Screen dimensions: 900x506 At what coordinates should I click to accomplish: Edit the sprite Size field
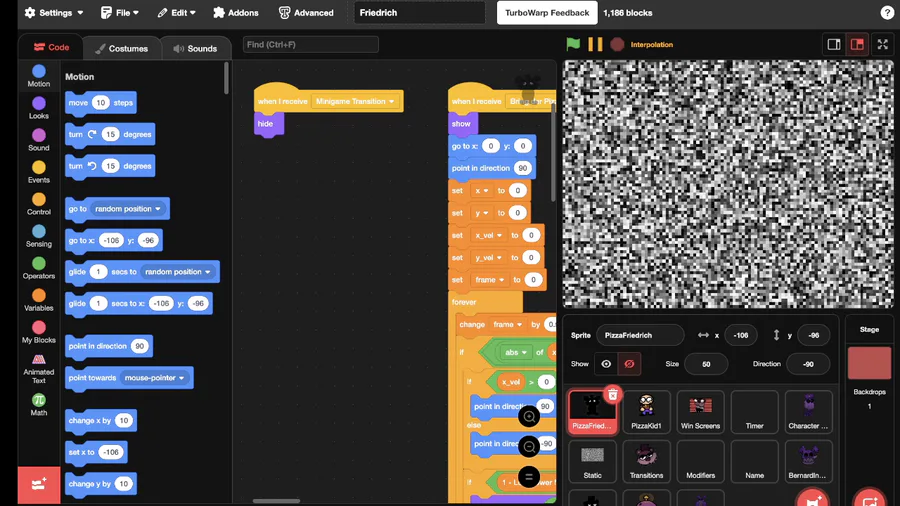pos(706,364)
